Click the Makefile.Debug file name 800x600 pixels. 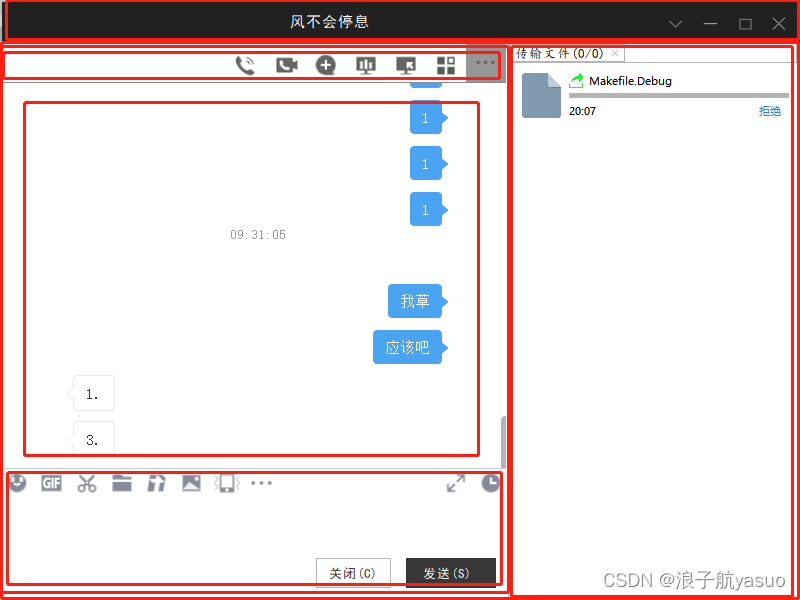tap(631, 81)
